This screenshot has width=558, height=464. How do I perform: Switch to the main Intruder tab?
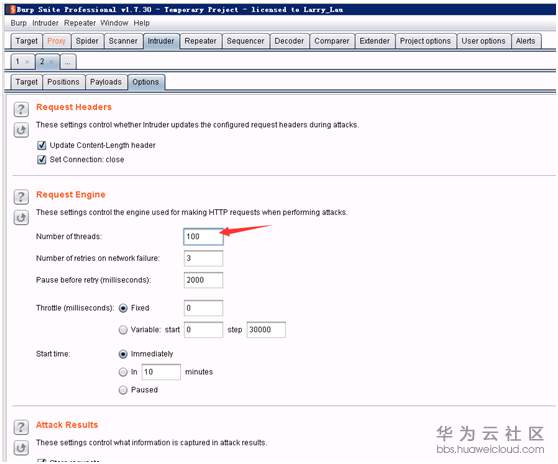(161, 41)
